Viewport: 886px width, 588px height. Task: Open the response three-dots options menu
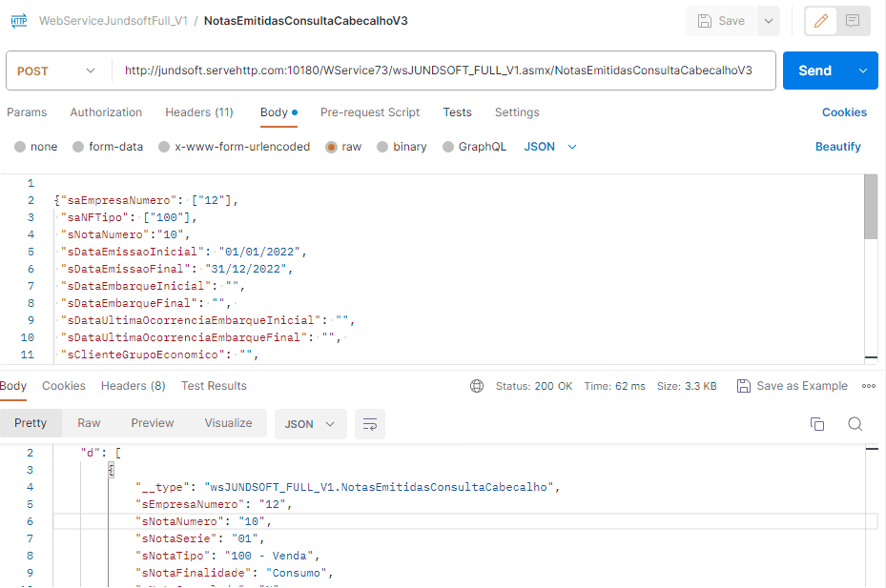click(x=868, y=386)
